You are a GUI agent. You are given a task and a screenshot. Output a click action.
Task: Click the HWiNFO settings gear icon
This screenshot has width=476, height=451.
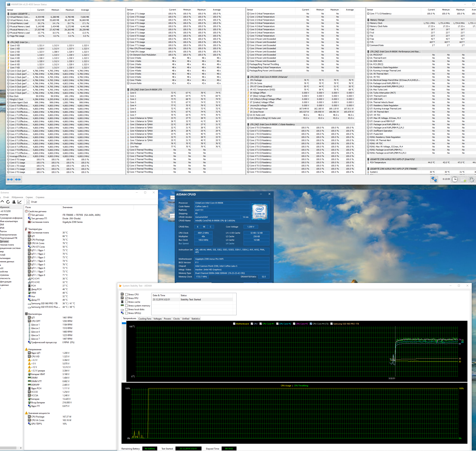(x=471, y=179)
